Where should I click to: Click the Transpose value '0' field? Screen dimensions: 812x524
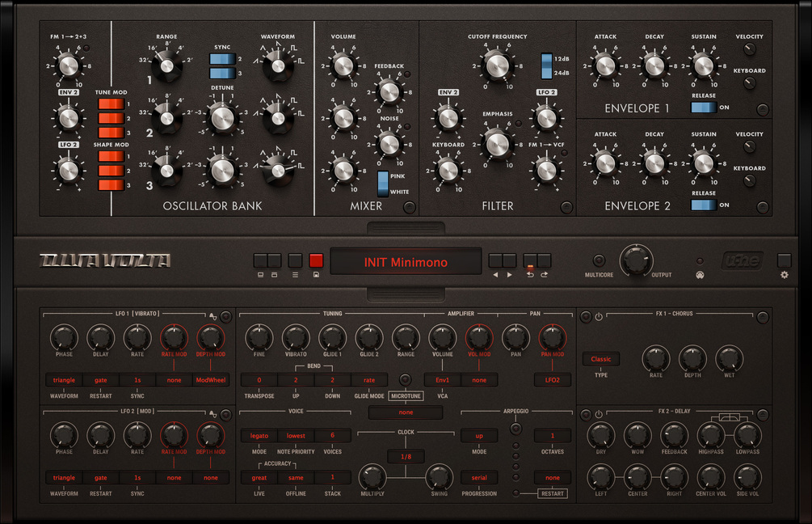[x=259, y=380]
